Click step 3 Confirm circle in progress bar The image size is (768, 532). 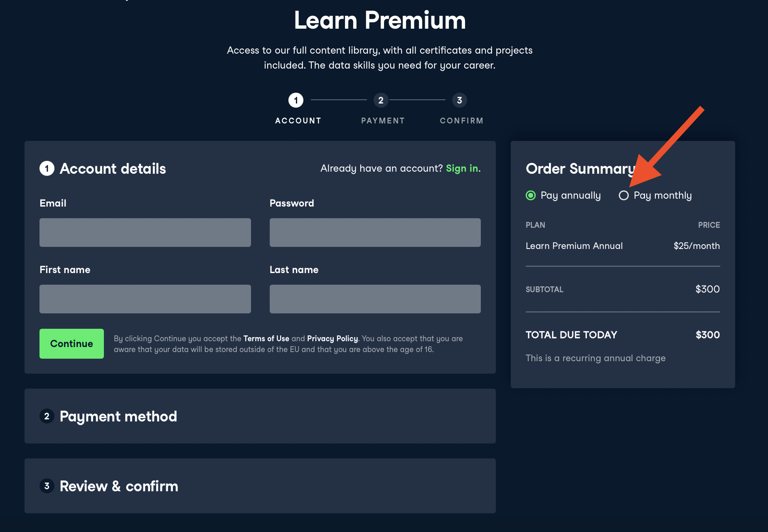pyautogui.click(x=459, y=100)
